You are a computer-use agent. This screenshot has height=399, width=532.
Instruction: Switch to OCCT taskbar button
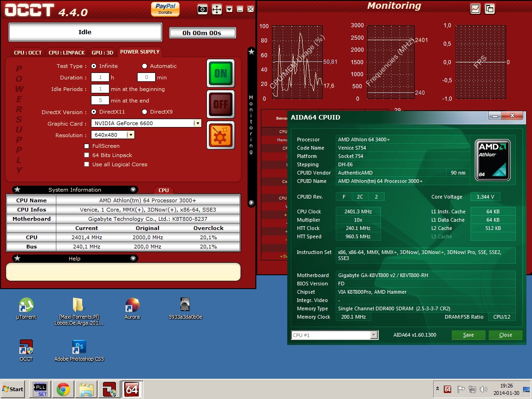click(x=109, y=389)
